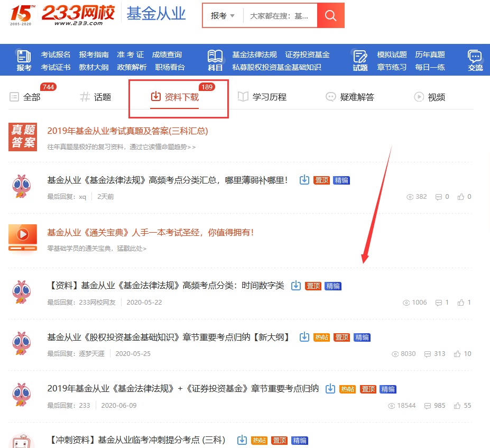
Task: Focus the search field showing 大家都在搜
Action: 280,16
